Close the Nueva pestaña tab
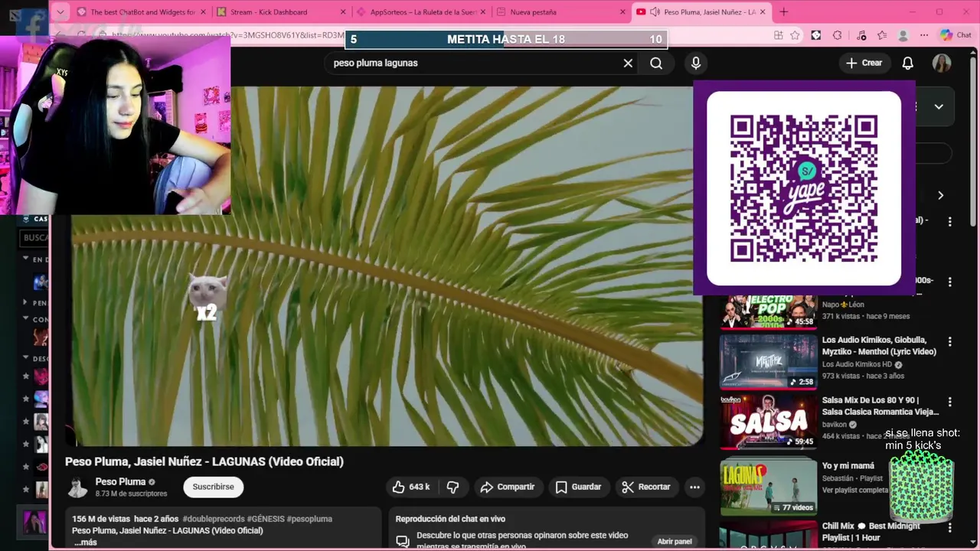 click(622, 11)
